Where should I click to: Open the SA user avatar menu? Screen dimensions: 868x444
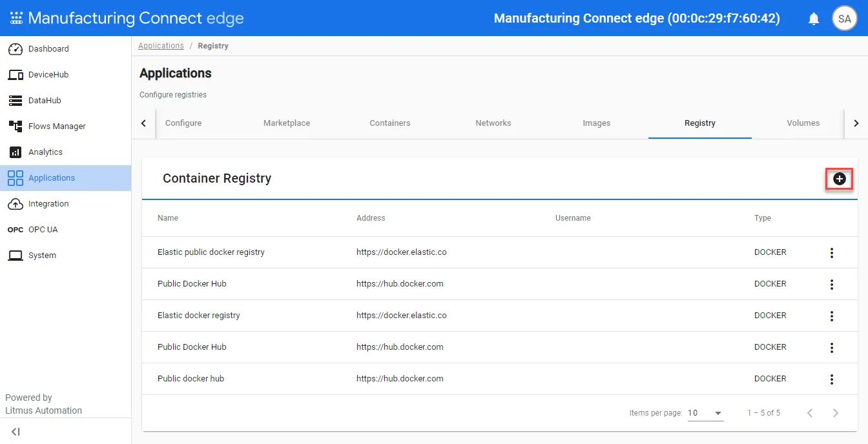click(844, 19)
